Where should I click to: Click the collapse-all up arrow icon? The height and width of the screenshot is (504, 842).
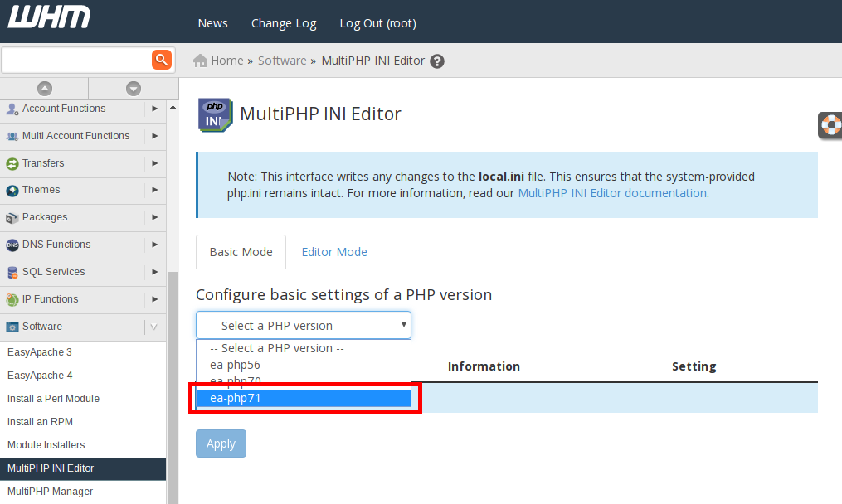45,89
